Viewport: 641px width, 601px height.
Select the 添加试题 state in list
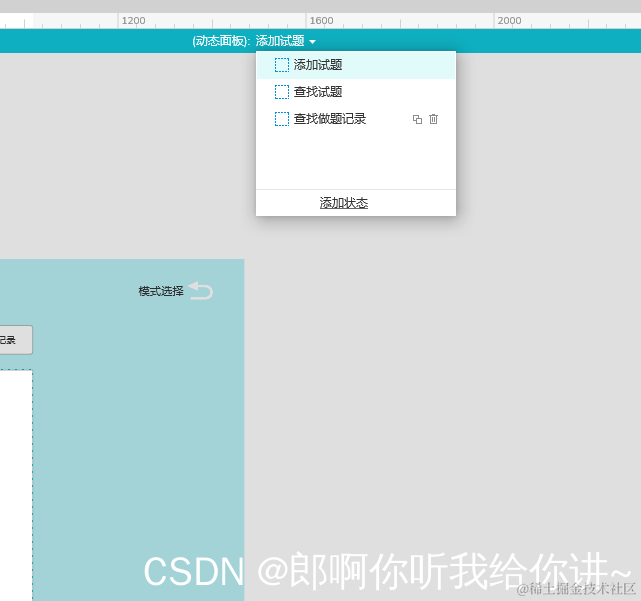point(356,65)
